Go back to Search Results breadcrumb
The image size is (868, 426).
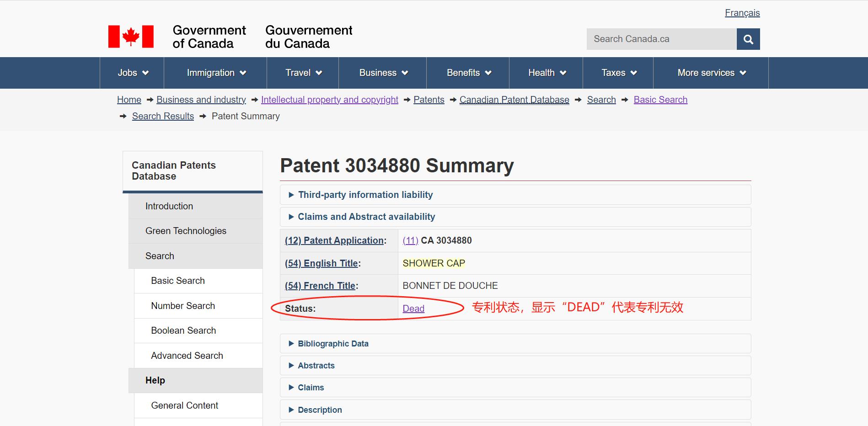(x=162, y=116)
